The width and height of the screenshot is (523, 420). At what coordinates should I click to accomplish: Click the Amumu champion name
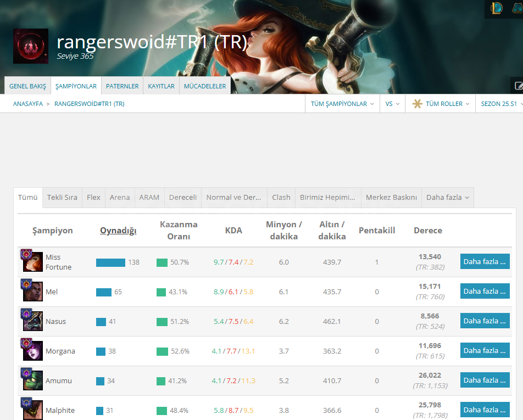click(59, 380)
